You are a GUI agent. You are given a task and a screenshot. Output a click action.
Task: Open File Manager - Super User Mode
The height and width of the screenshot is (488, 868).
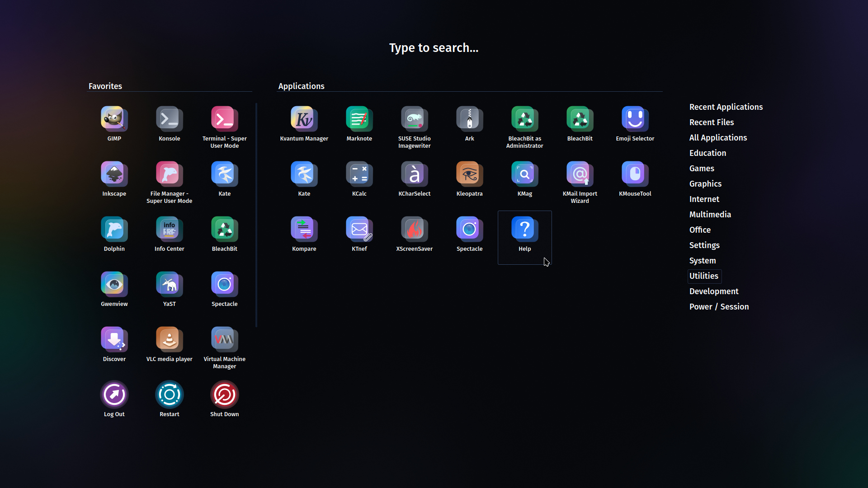coord(170,179)
